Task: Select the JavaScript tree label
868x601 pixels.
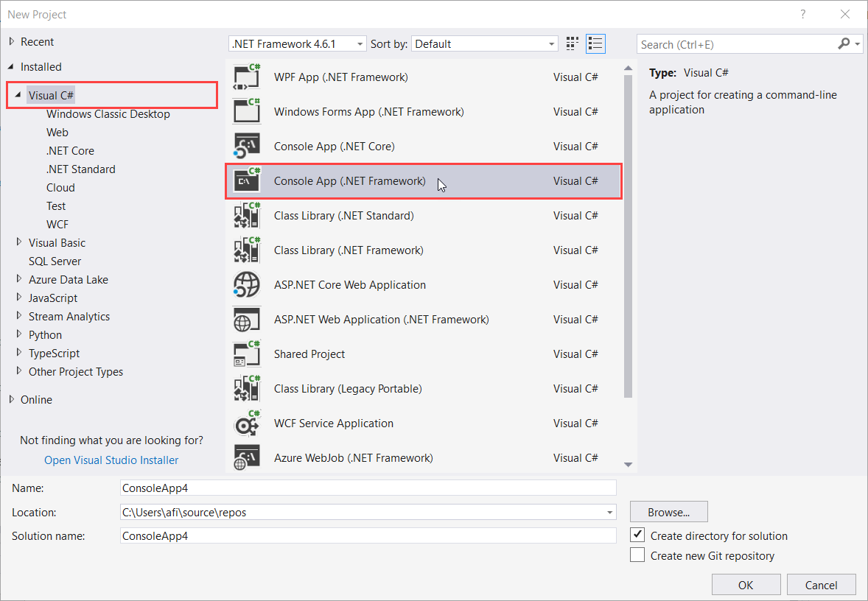Action: (x=53, y=298)
